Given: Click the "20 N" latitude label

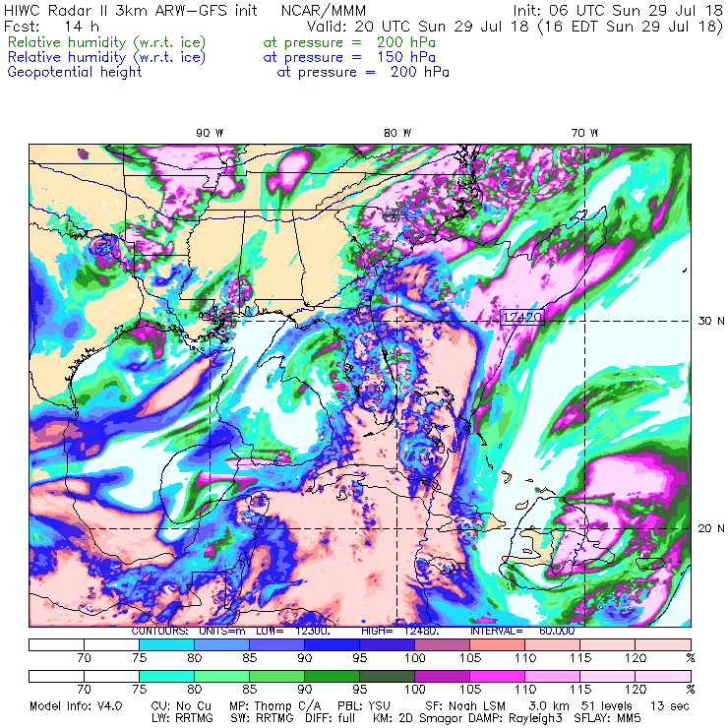Looking at the screenshot, I should pos(711,528).
